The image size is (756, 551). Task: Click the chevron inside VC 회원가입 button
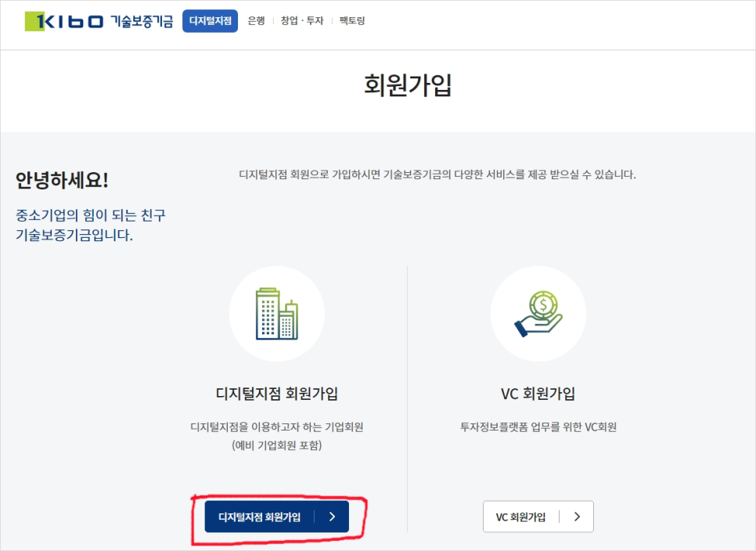578,517
